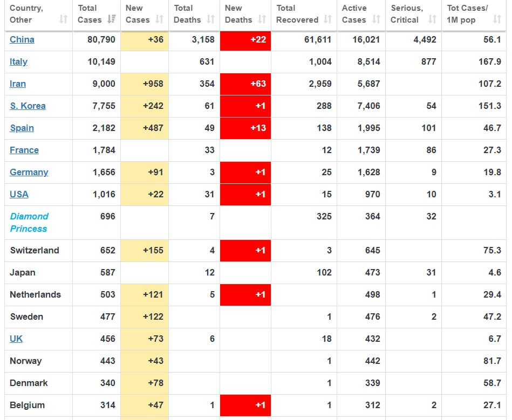Click Iran's red +63 new deaths cell
512x420 pixels.
pos(245,84)
